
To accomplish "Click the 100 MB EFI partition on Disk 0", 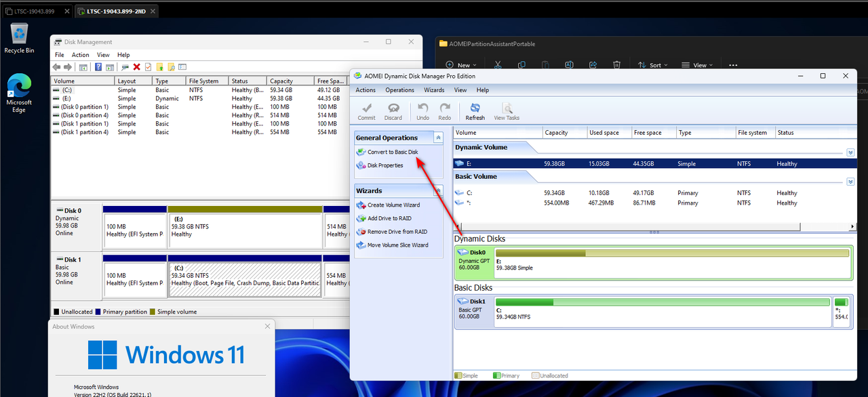I will (x=134, y=228).
